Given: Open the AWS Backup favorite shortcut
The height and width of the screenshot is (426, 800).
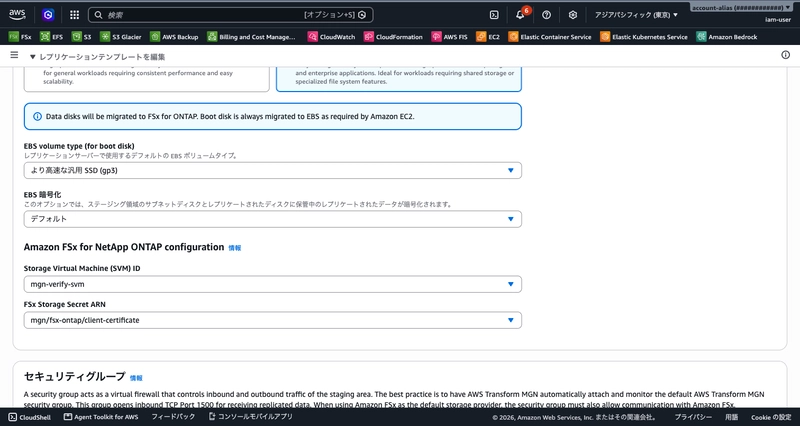Looking at the screenshot, I should [174, 37].
